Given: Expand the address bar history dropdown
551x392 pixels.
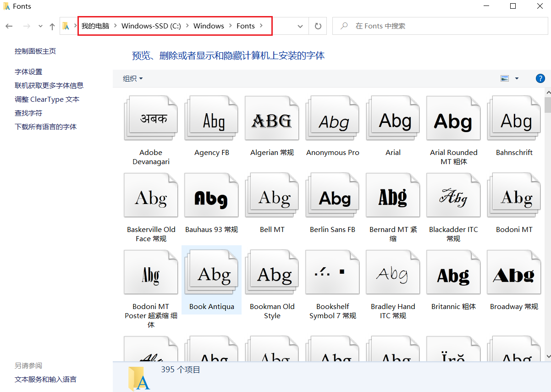Looking at the screenshot, I should tap(300, 26).
